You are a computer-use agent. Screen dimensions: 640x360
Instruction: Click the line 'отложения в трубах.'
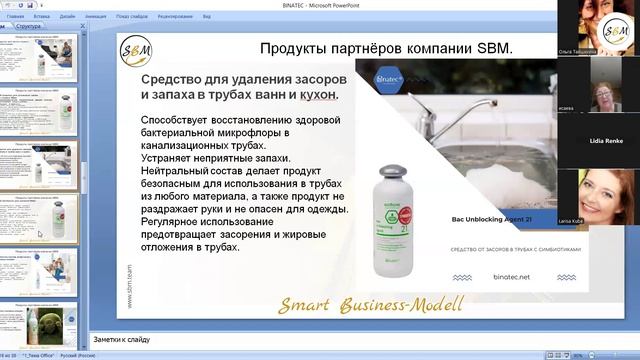pyautogui.click(x=190, y=247)
